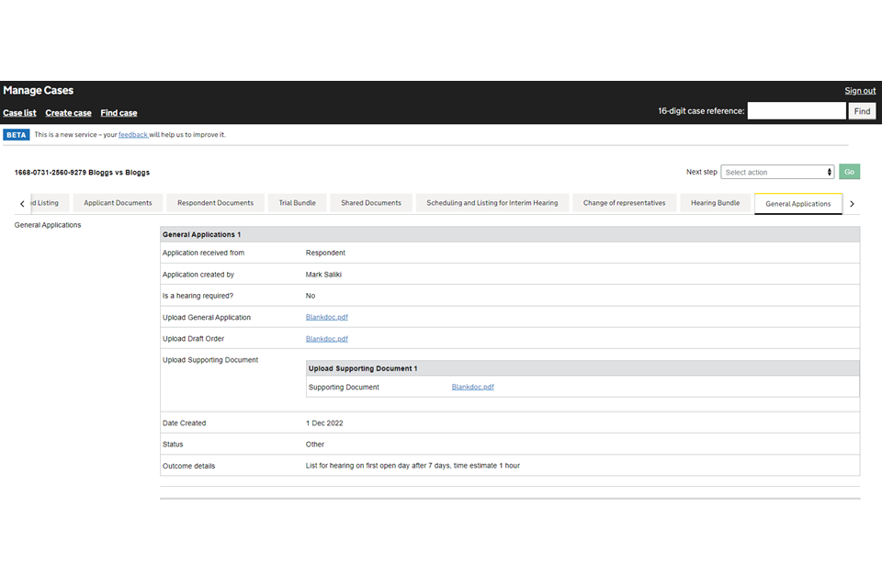Screen dimensions: 882x588
Task: Sign out of Manage Cases
Action: pos(860,91)
